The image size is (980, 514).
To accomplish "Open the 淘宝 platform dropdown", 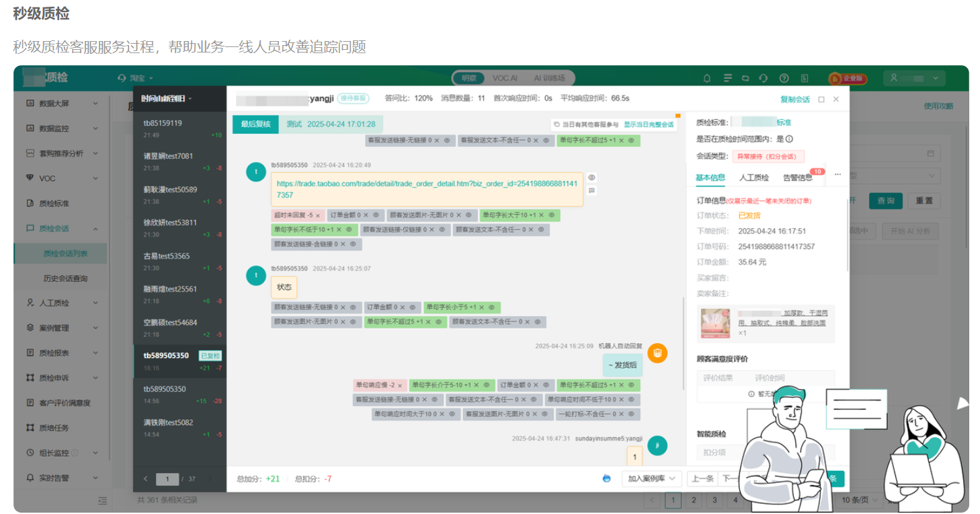I will click(x=136, y=78).
